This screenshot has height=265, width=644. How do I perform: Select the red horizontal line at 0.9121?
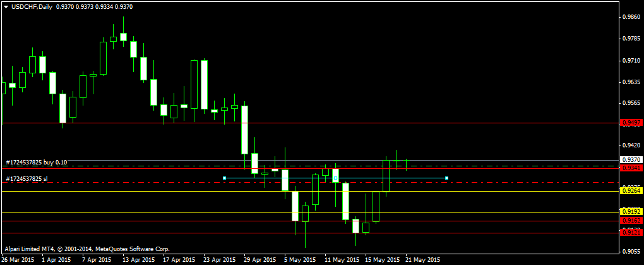(310, 233)
